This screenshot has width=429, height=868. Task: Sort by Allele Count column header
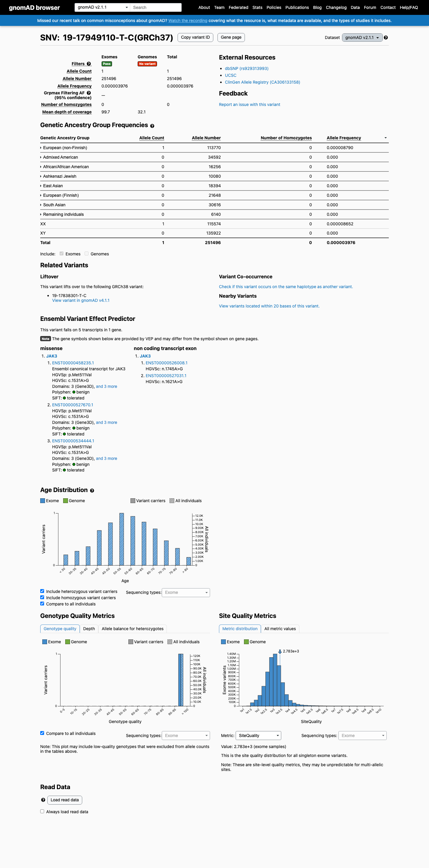151,138
